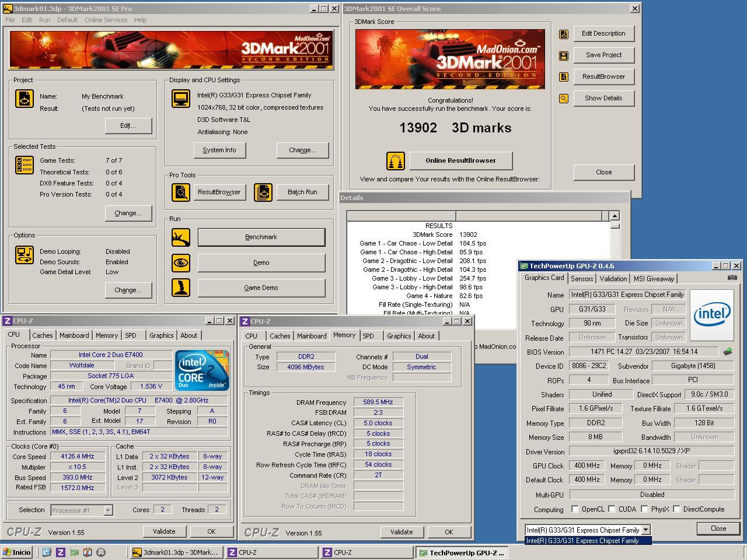This screenshot has height=560, width=747.
Task: Click the Intel logo in GPU-Z
Action: [712, 315]
